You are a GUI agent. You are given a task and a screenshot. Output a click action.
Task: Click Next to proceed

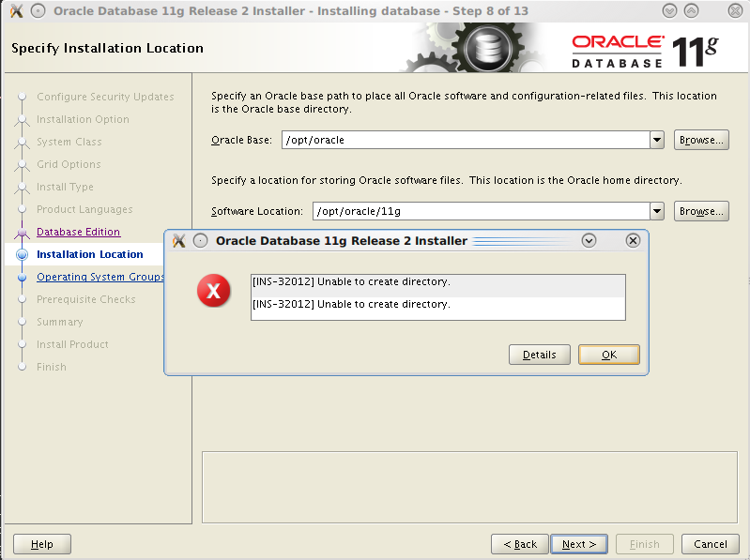[x=579, y=544]
